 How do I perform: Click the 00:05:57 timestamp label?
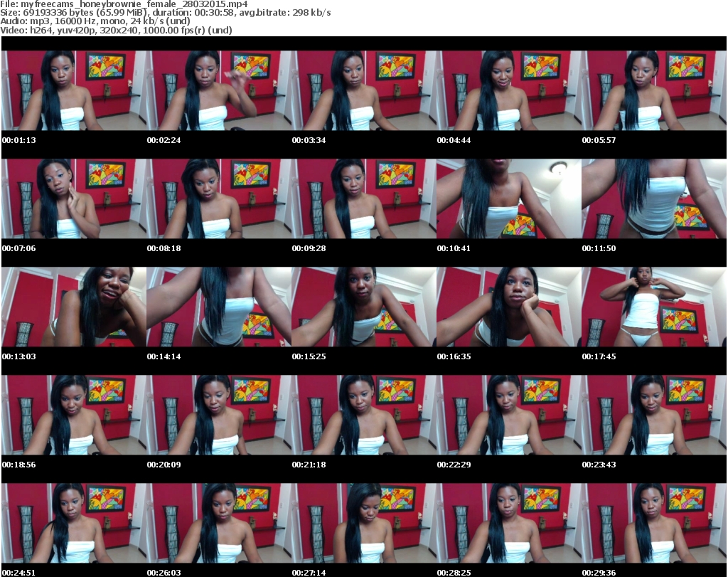tap(599, 140)
